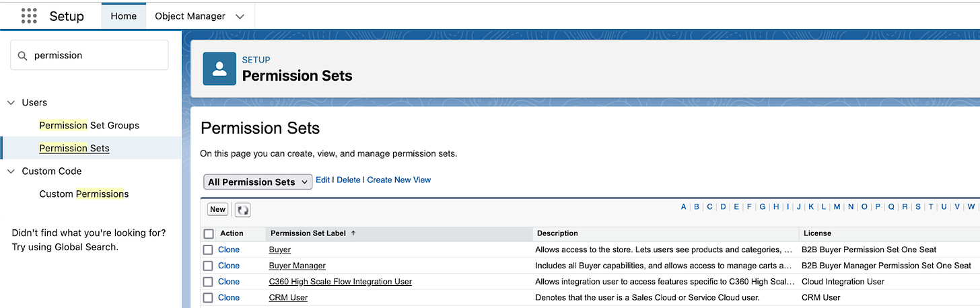Click the Create New View link

click(399, 180)
